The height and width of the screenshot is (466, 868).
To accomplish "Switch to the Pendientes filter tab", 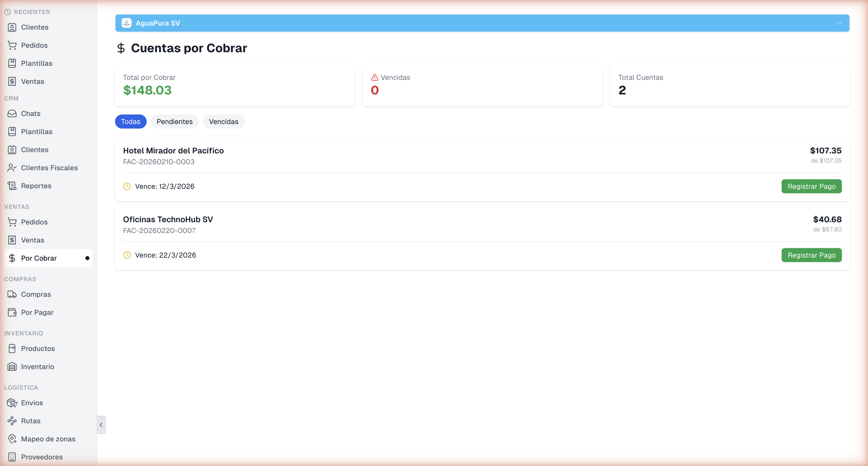I will [x=175, y=121].
